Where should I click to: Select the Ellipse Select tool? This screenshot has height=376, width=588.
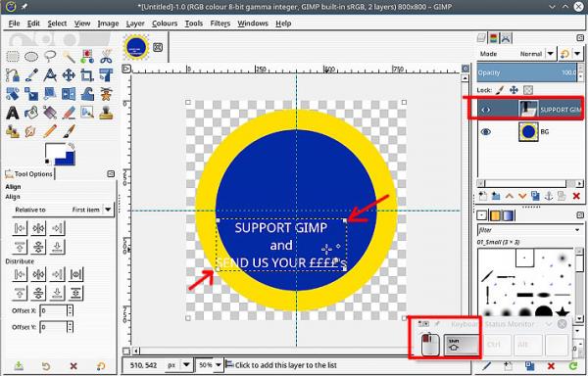[x=31, y=57]
